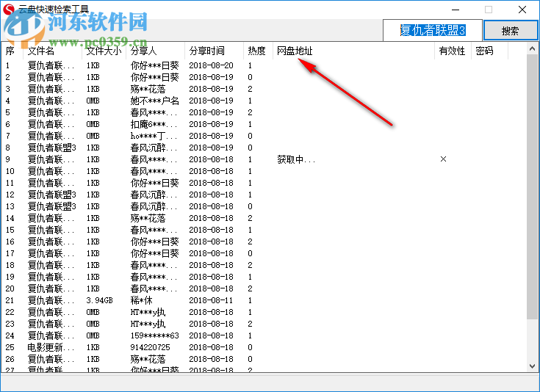Select row 25 file 电影更新...
The image size is (540, 392).
[x=51, y=347]
